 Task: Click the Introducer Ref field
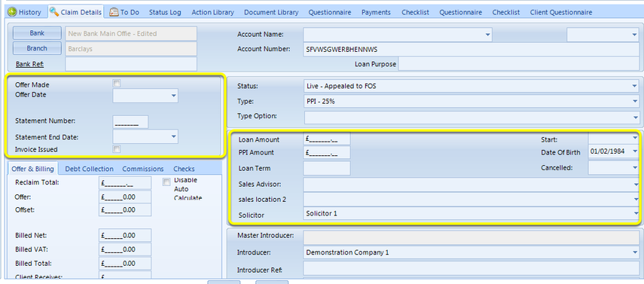coord(471,269)
